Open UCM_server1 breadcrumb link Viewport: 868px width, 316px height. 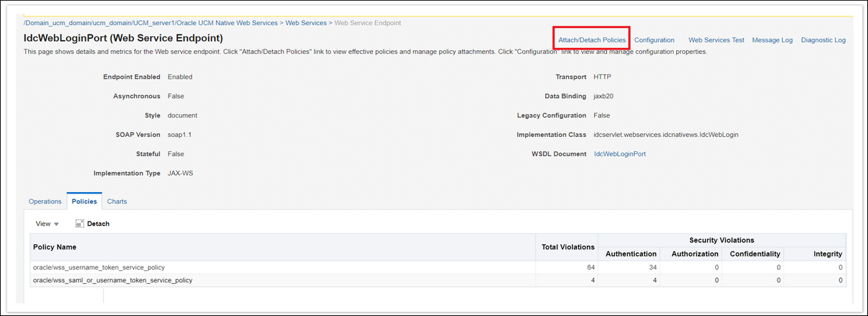point(154,23)
